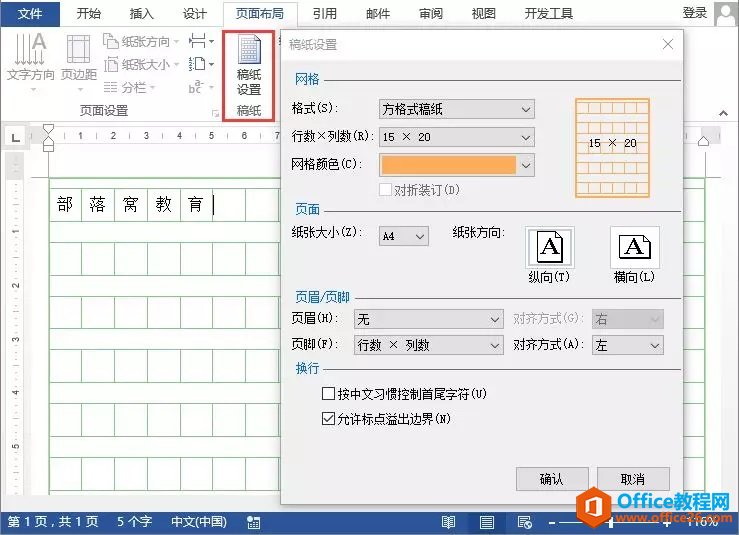The image size is (739, 535).
Task: Open the 纸张大小 A4 dropdown in dialog
Action: (x=403, y=236)
